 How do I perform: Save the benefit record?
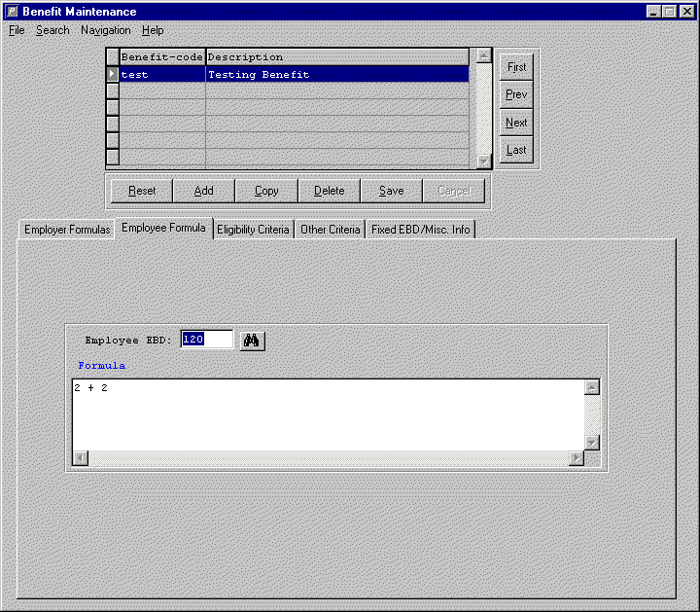click(x=391, y=191)
